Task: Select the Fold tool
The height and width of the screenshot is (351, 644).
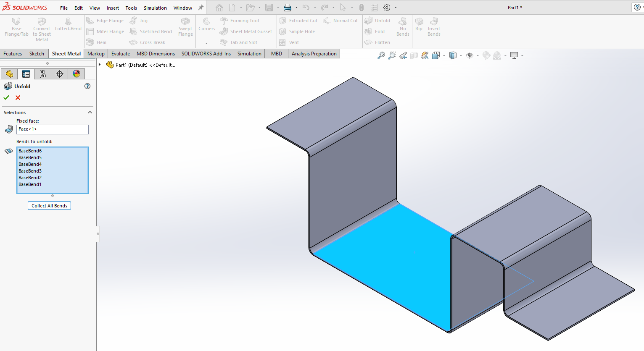Action: point(375,31)
